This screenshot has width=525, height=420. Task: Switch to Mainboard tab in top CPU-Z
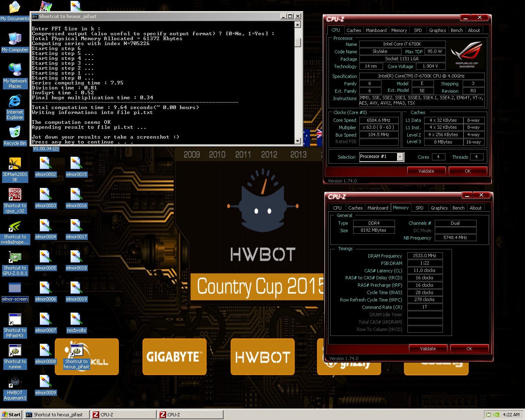pos(376,30)
